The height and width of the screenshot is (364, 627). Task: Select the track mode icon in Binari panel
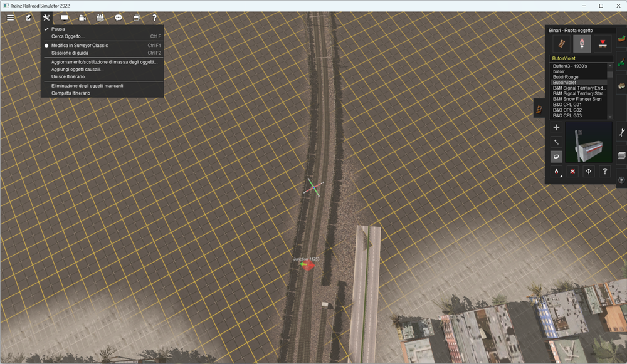(562, 44)
